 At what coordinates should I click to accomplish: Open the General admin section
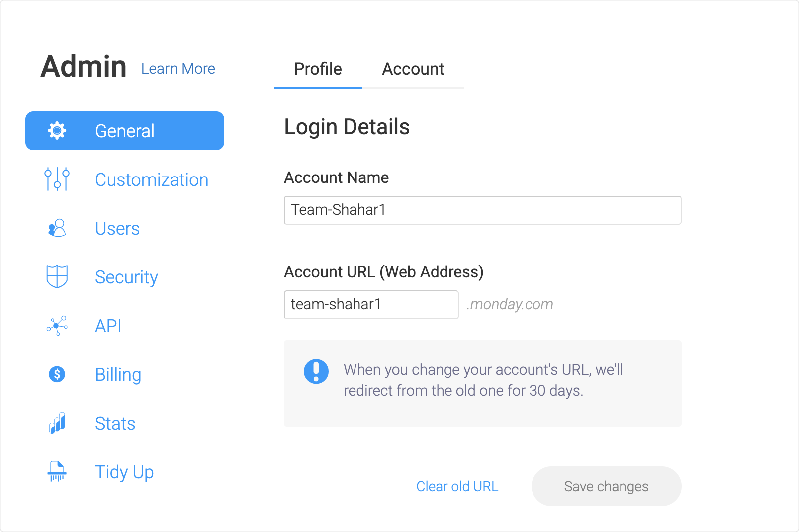(125, 131)
